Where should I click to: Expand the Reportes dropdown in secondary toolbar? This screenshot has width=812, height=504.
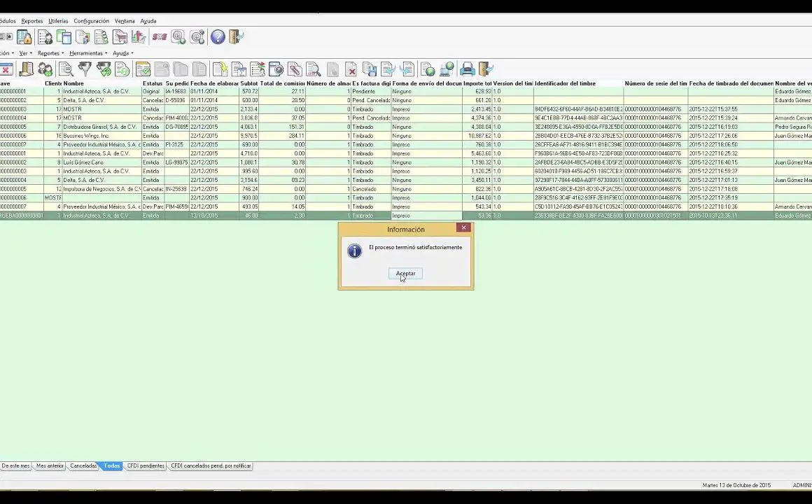click(50, 53)
